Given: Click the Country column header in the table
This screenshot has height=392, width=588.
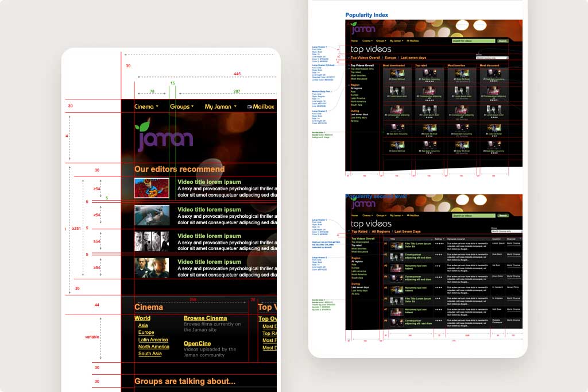Looking at the screenshot, I should (x=497, y=239).
